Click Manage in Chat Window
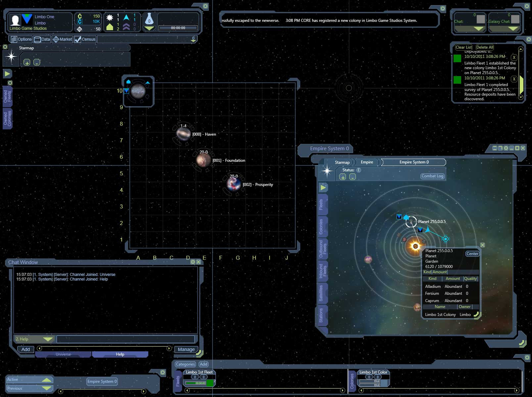Viewport: 532px width, 397px height. point(186,349)
